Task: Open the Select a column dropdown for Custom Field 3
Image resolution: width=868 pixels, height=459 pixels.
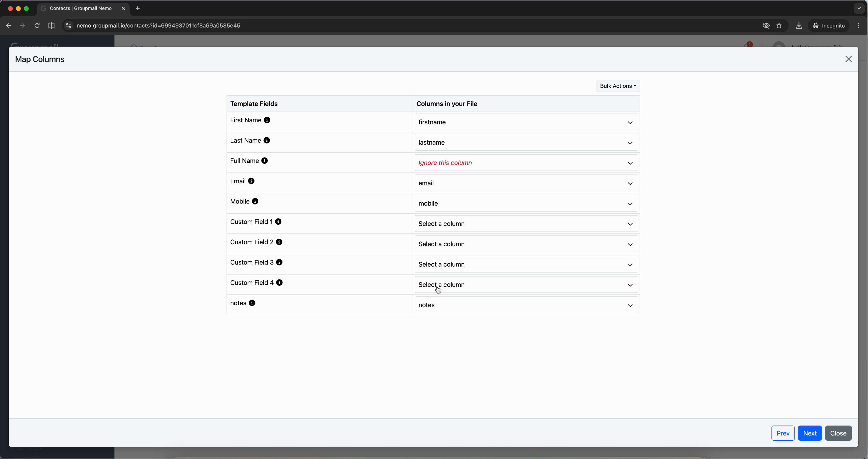Action: 526,264
